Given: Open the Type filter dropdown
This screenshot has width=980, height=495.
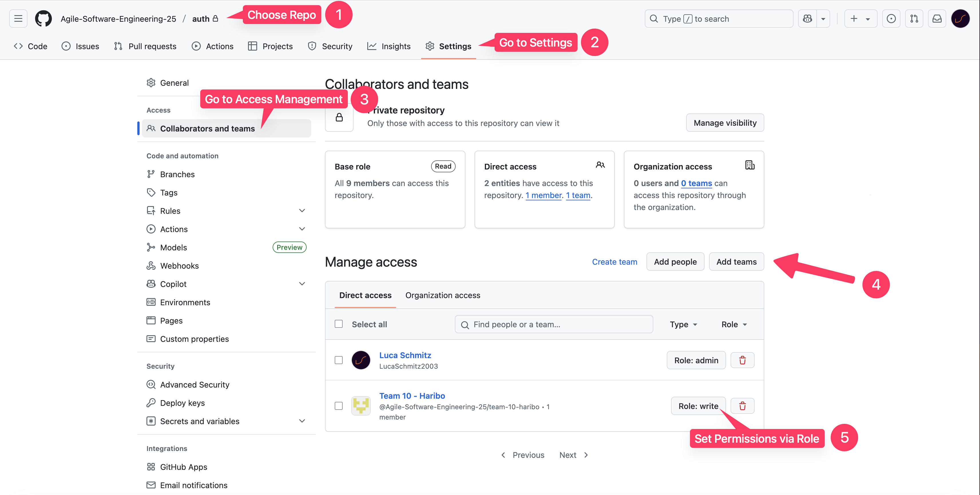Looking at the screenshot, I should (x=684, y=324).
